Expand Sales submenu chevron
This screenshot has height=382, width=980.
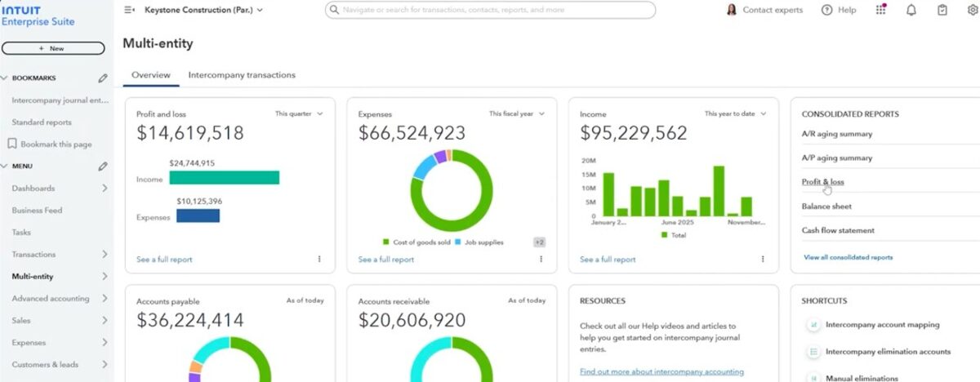point(105,321)
